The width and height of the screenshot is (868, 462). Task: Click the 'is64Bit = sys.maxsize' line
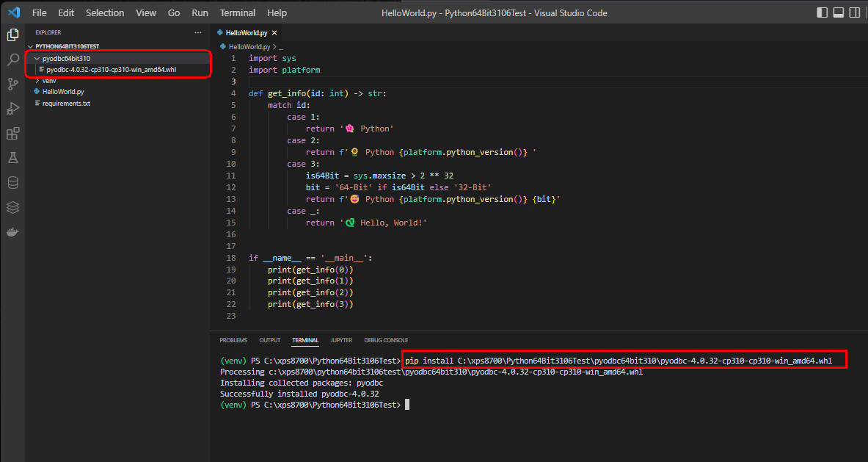tap(379, 176)
